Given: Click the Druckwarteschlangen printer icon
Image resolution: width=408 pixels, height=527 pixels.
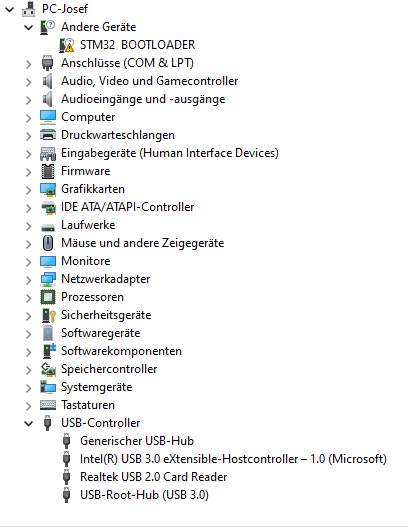Looking at the screenshot, I should 48,135.
